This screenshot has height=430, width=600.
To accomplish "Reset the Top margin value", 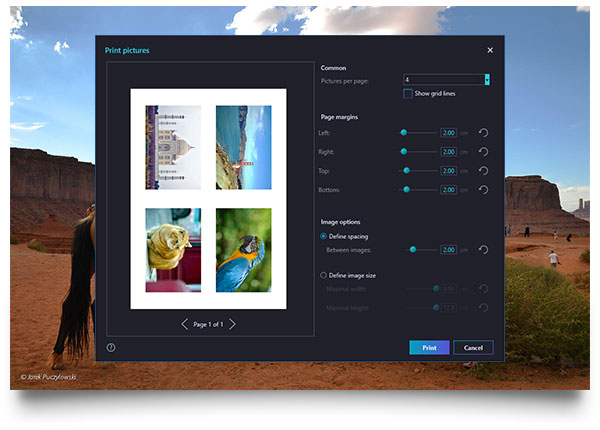I will pyautogui.click(x=483, y=170).
